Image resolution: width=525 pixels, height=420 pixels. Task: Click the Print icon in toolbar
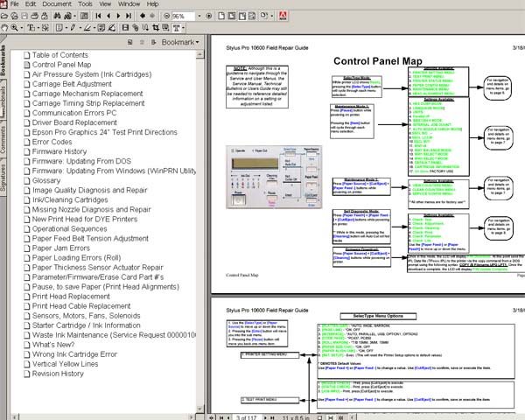[34, 16]
